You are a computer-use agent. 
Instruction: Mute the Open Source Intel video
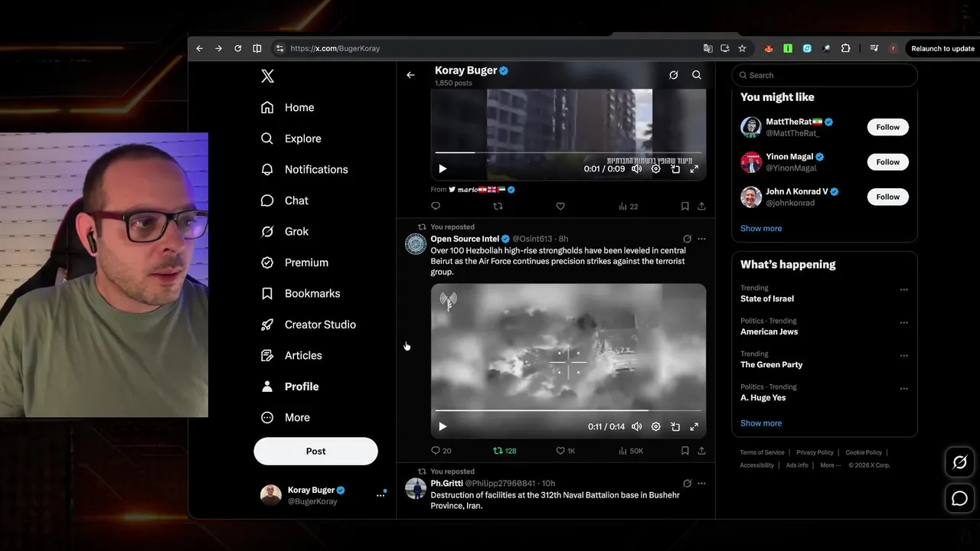coord(636,426)
